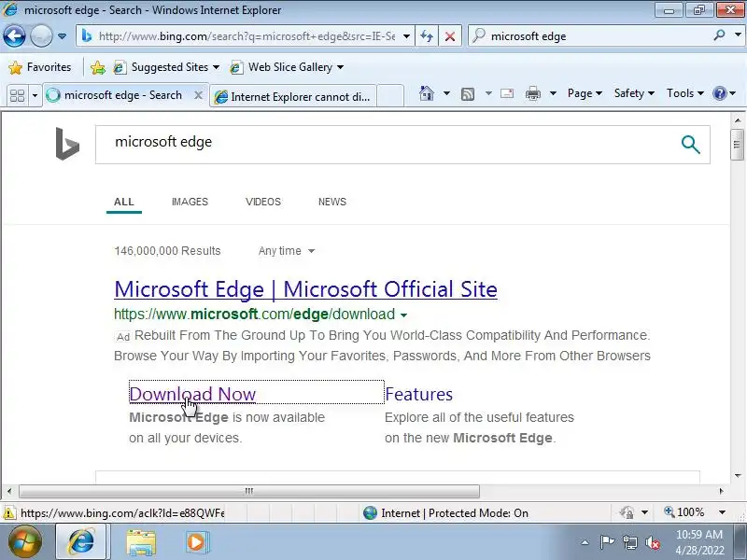Click the magnifier search button in IE toolbar
747x560 pixels.
click(x=719, y=35)
